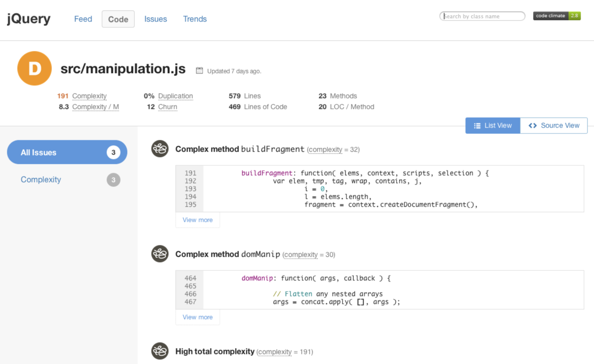This screenshot has width=594, height=364.
Task: Open the Trends tab
Action: [195, 19]
